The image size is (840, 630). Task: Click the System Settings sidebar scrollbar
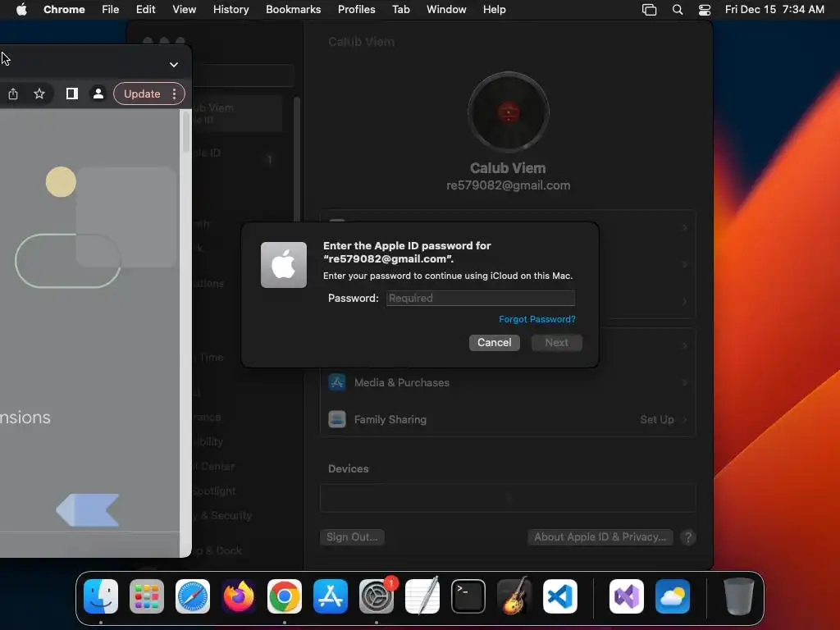(297, 161)
